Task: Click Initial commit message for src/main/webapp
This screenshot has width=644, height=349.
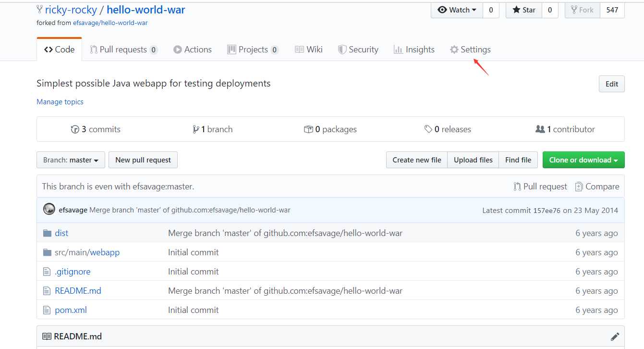Action: point(193,252)
